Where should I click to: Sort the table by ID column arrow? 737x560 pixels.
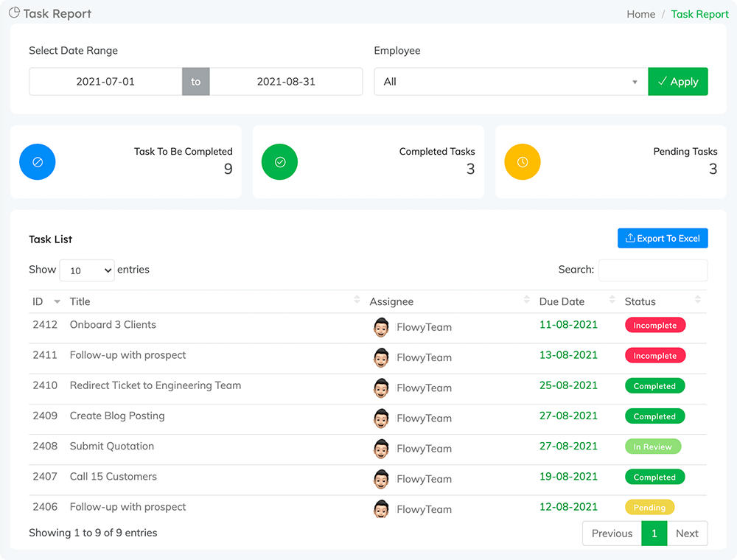(57, 301)
